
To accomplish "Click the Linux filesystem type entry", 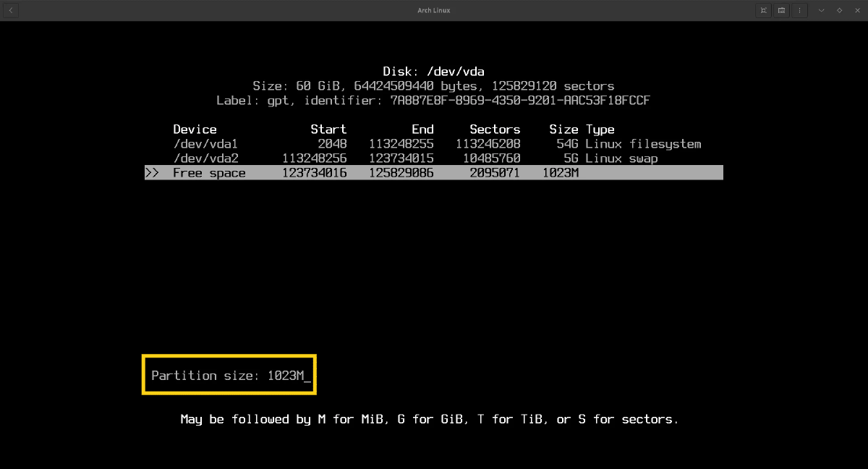I will (x=643, y=144).
